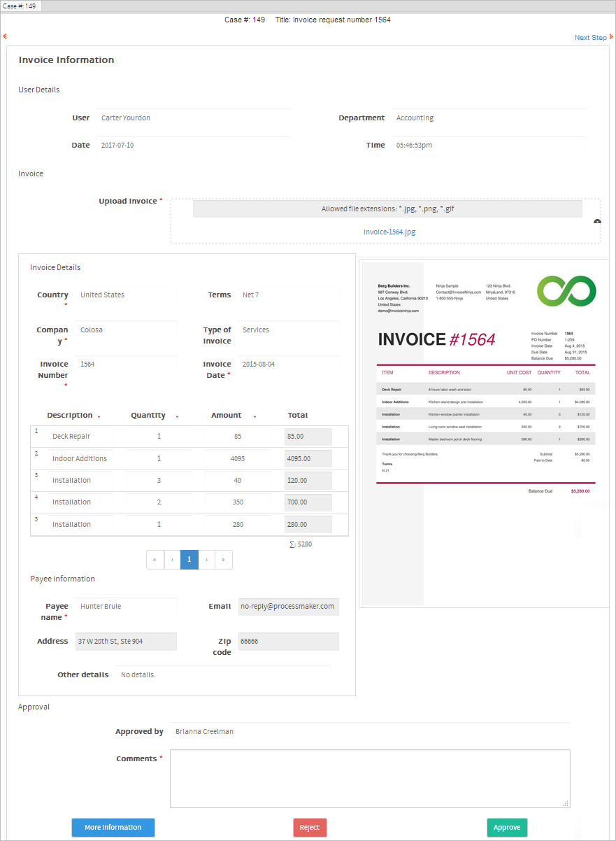Click the upload field help icon
The image size is (616, 841).
pyautogui.click(x=597, y=222)
